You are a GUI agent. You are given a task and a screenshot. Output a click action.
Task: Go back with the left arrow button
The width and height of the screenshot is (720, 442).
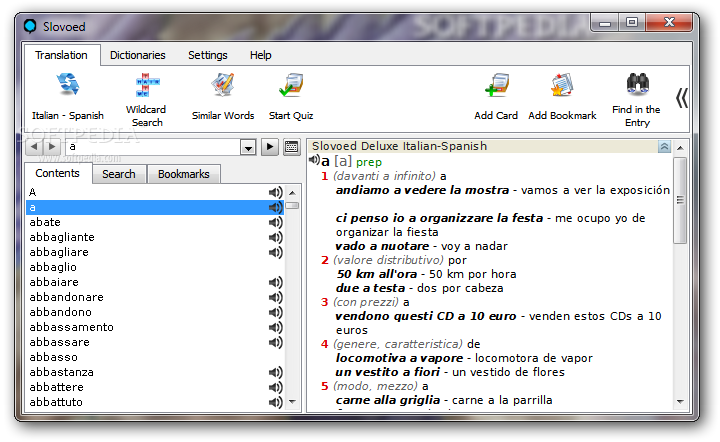click(x=34, y=147)
